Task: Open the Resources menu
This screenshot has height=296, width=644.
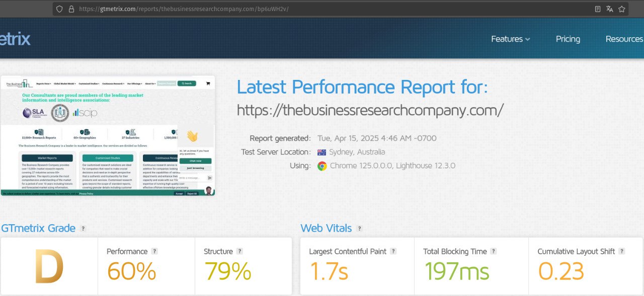Action: pyautogui.click(x=624, y=39)
